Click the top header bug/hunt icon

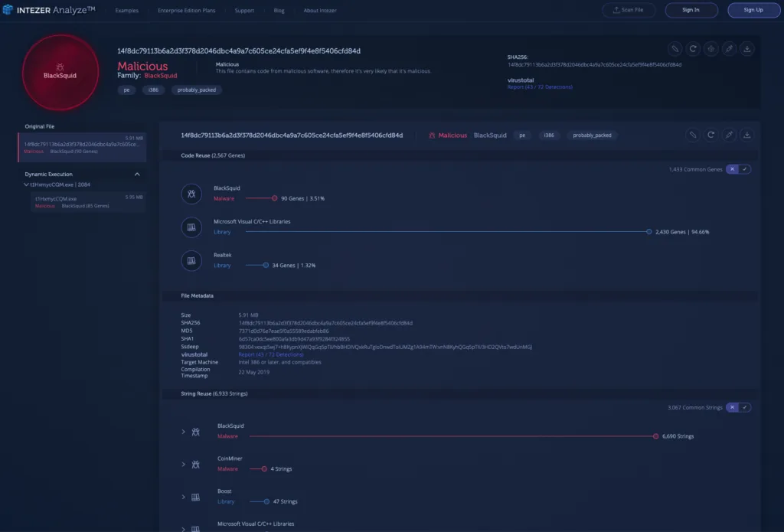[711, 48]
